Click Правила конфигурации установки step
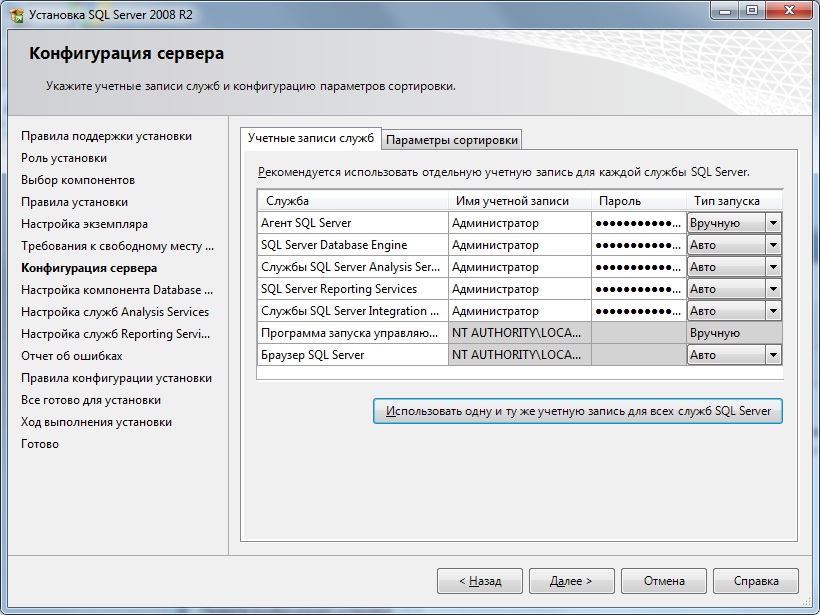The image size is (820, 615). (x=116, y=378)
